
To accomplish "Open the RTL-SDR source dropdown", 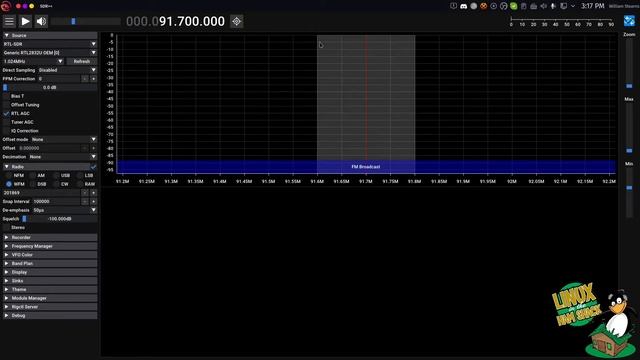I will (50, 44).
